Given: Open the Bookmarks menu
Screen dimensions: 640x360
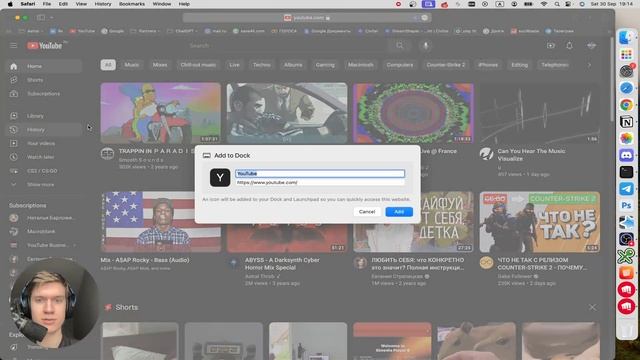Looking at the screenshot, I should click(x=131, y=4).
